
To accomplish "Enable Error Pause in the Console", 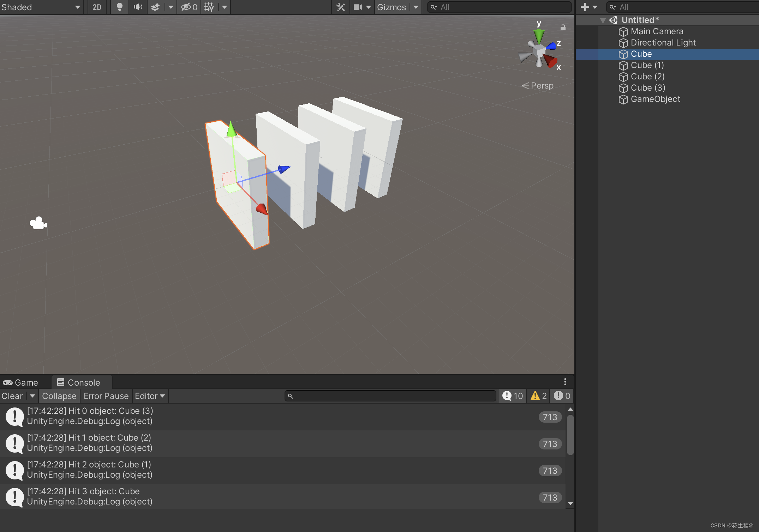I will point(106,396).
